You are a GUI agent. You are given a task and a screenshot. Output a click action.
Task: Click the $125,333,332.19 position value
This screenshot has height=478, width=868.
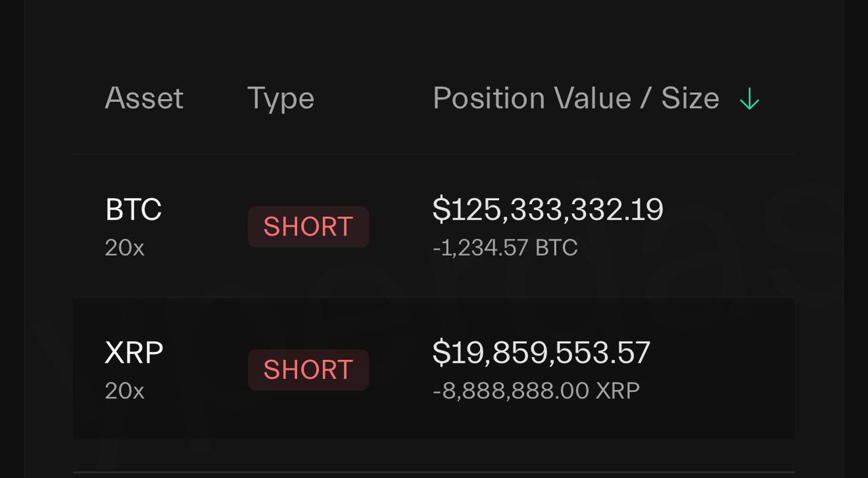[x=548, y=210]
